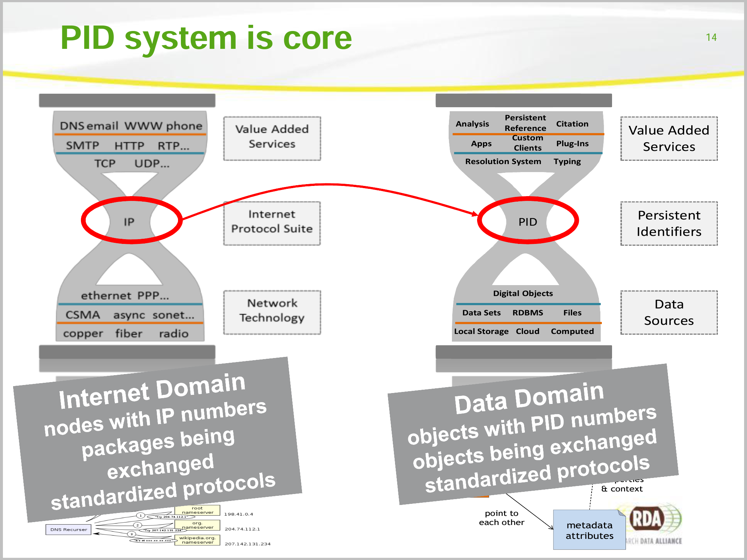Select the 'radio' label
This screenshot has width=747, height=560.
[x=174, y=333]
